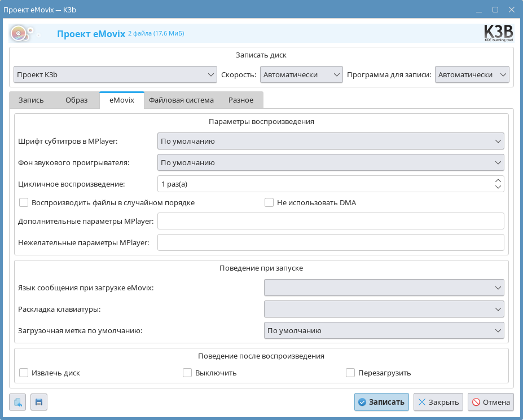This screenshot has width=523, height=420.
Task: Expand the 'Программа для записи' combo box
Action: pyautogui.click(x=472, y=74)
